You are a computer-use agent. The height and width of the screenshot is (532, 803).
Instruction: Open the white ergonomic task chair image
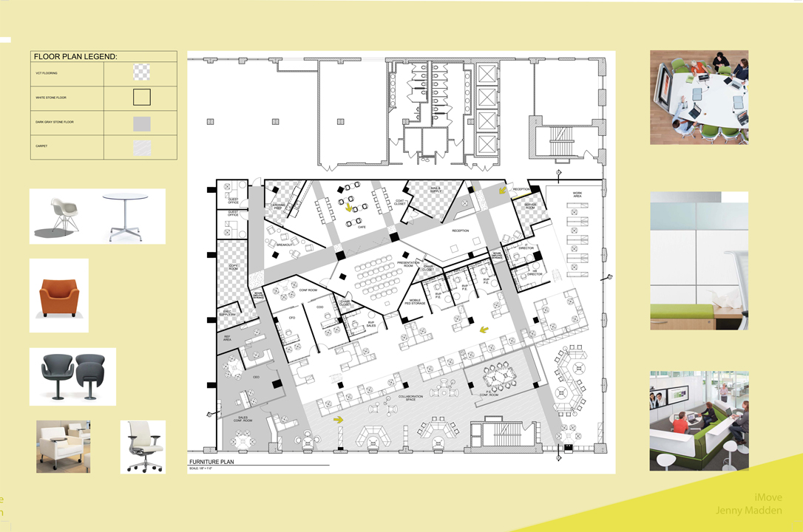pyautogui.click(x=143, y=446)
